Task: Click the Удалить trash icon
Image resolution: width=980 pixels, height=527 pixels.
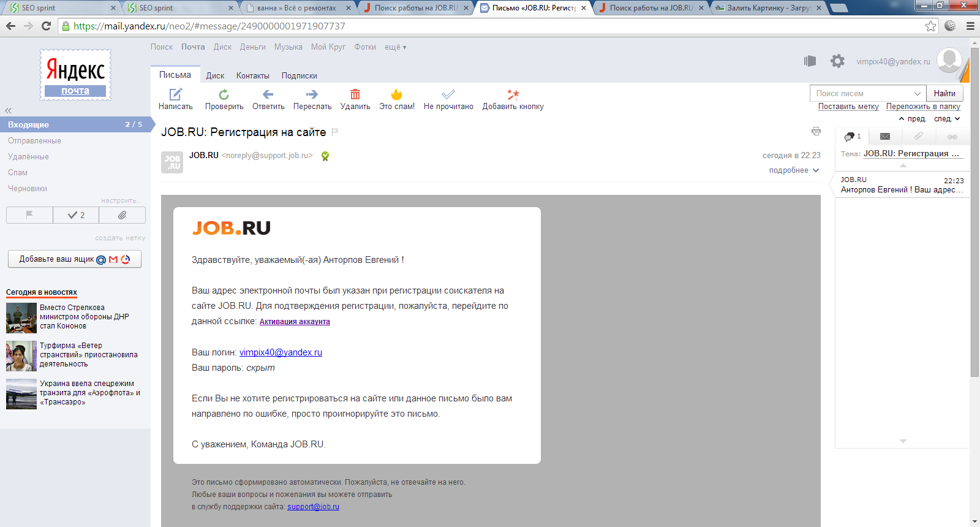Action: click(x=355, y=94)
